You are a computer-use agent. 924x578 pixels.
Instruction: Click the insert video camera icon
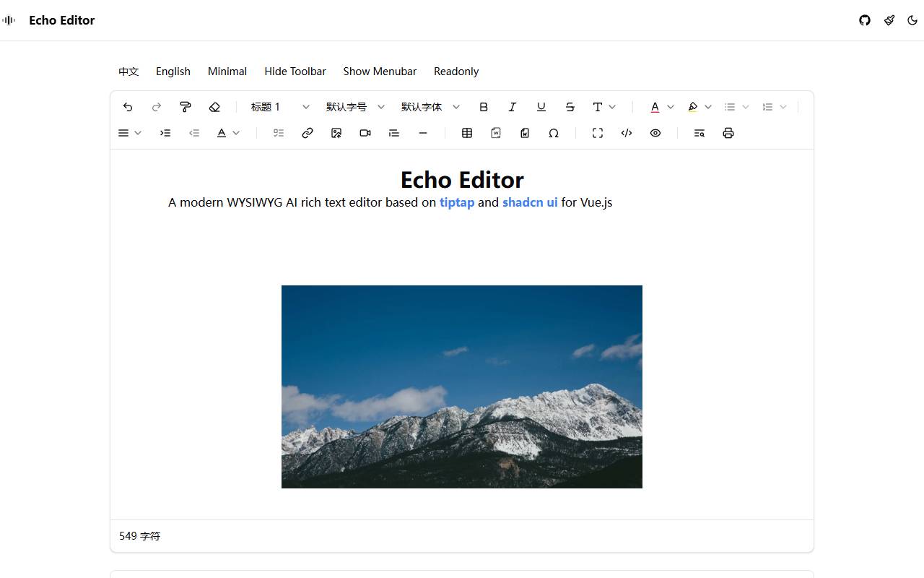coord(365,133)
